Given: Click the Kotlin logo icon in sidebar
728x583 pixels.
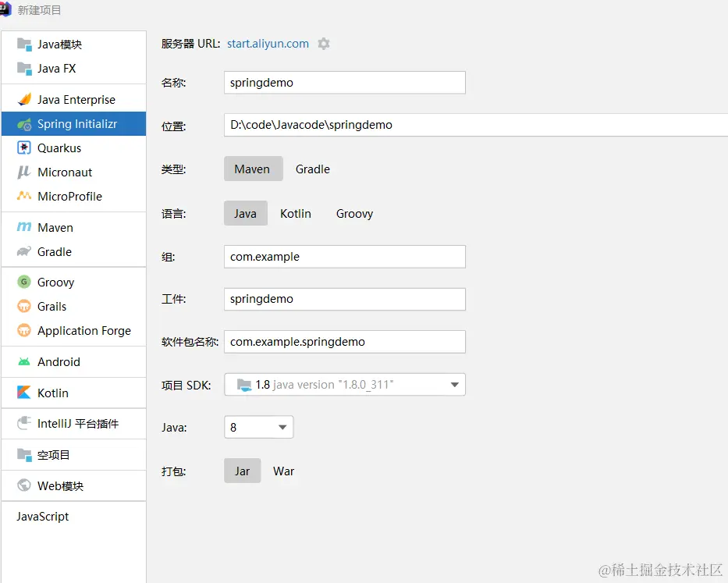Looking at the screenshot, I should click(x=24, y=393).
